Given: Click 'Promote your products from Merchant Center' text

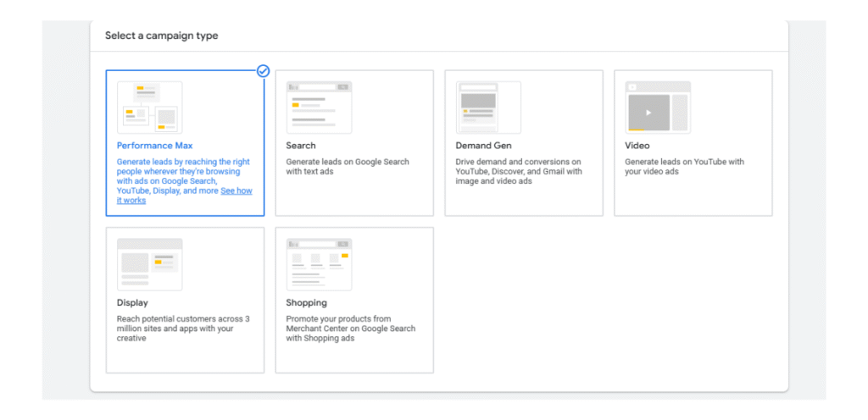Looking at the screenshot, I should coord(350,329).
